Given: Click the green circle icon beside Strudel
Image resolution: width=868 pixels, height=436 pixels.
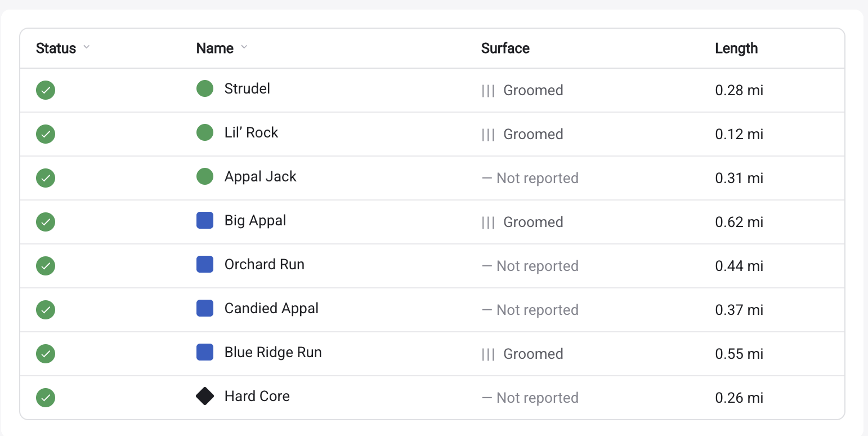Looking at the screenshot, I should [x=205, y=88].
